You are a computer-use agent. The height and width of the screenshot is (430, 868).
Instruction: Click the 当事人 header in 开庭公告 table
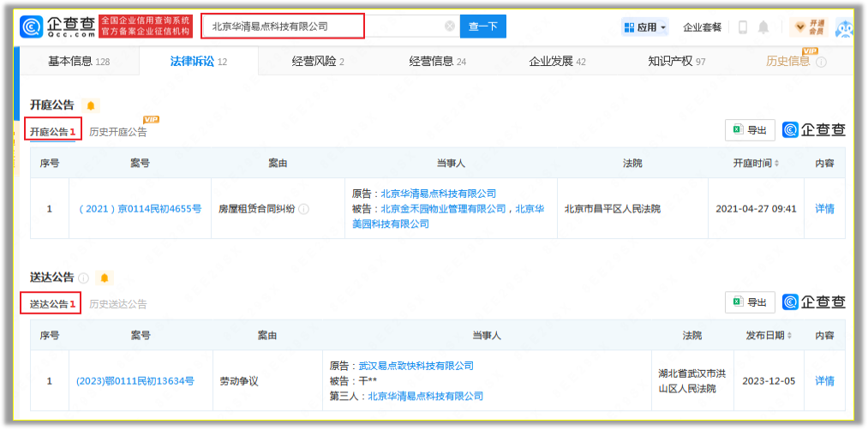tap(451, 164)
